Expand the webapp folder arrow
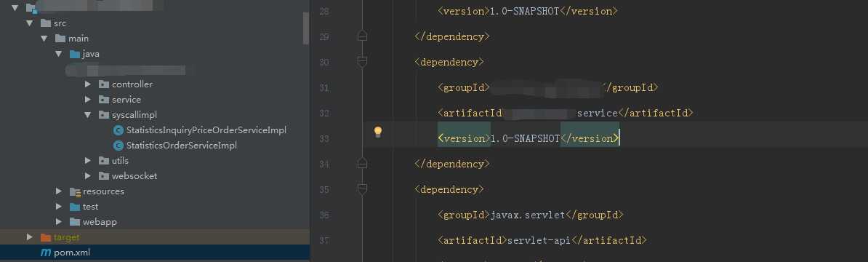 [59, 221]
